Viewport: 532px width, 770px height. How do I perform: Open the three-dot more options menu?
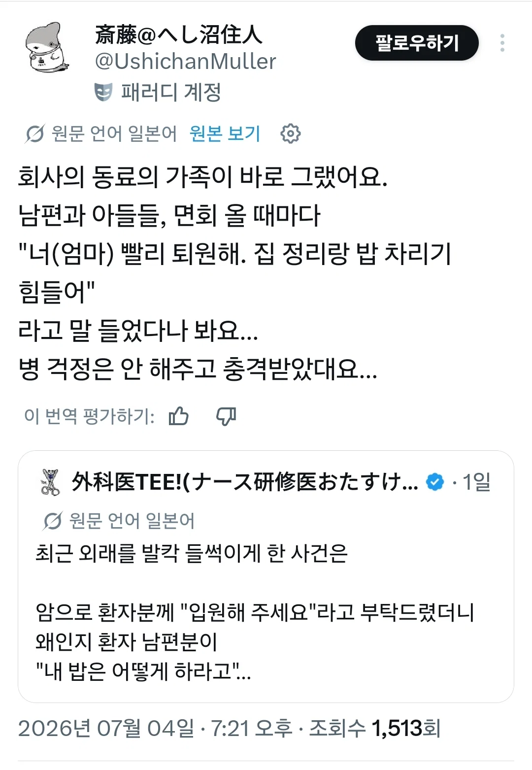[502, 43]
